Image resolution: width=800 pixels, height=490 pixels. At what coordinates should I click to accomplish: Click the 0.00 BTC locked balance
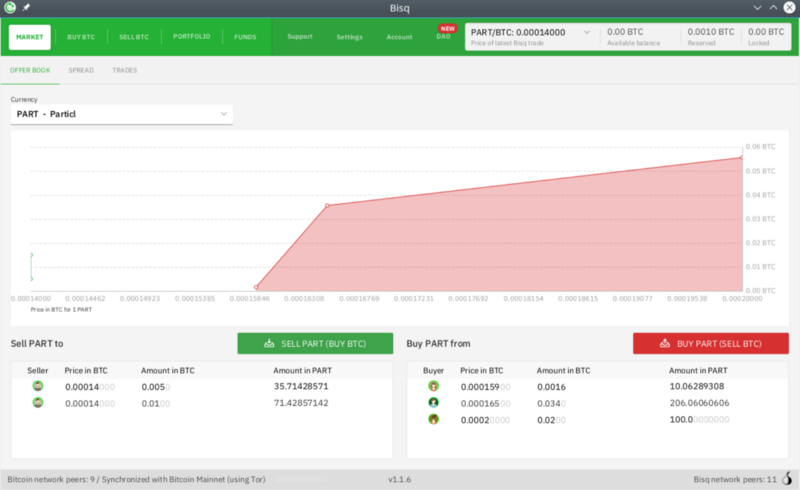(x=766, y=32)
